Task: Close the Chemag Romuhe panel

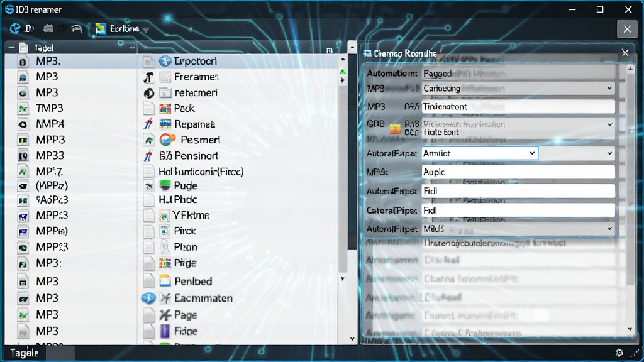Action: coord(625,53)
